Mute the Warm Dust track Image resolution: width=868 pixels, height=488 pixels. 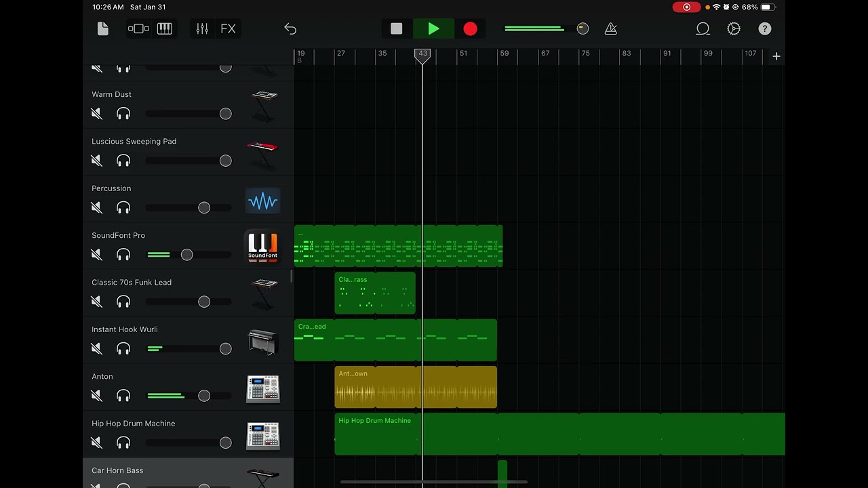pyautogui.click(x=96, y=114)
